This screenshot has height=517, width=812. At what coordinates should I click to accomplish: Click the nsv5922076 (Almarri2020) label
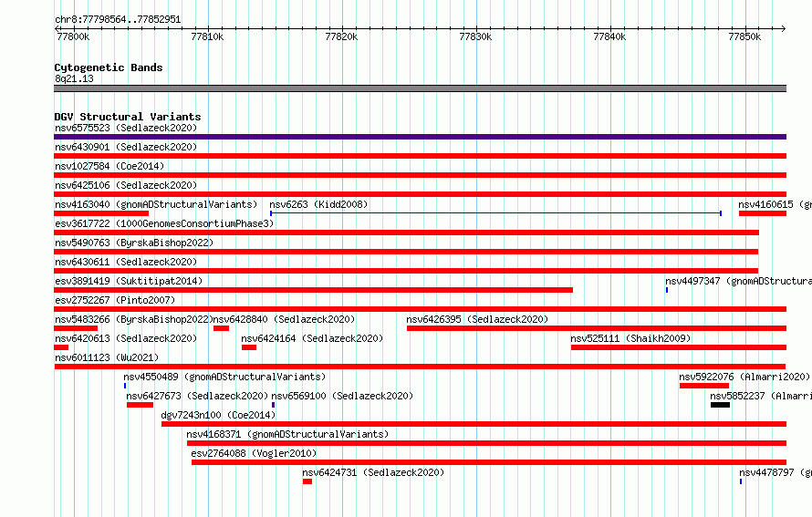(744, 377)
